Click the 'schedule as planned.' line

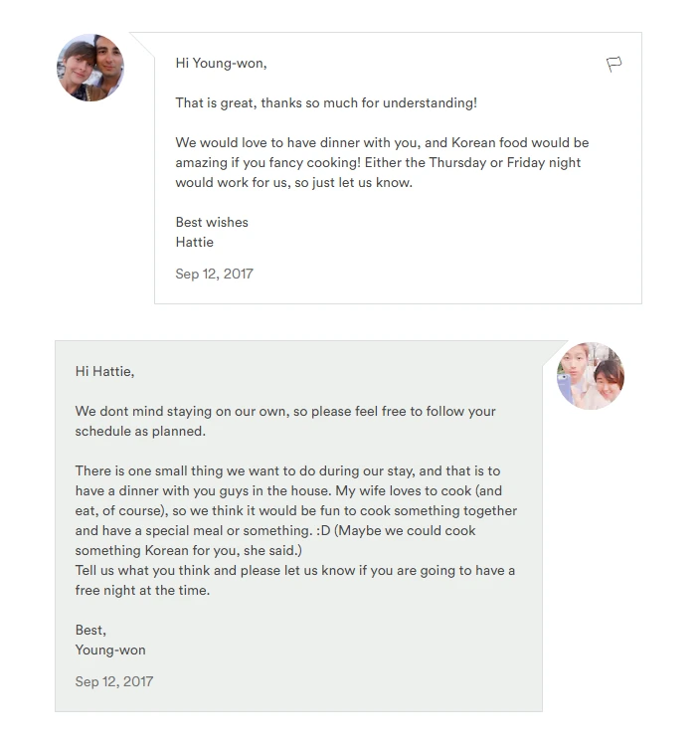pyautogui.click(x=140, y=431)
